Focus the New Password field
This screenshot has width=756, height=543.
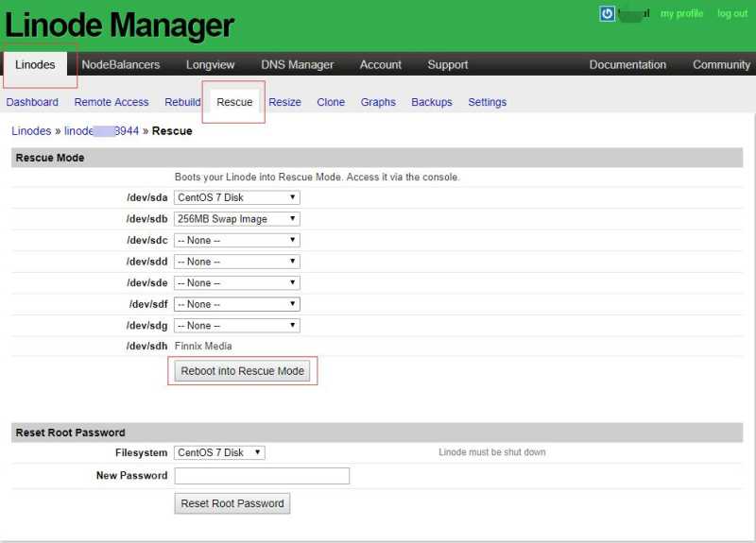[x=262, y=476]
